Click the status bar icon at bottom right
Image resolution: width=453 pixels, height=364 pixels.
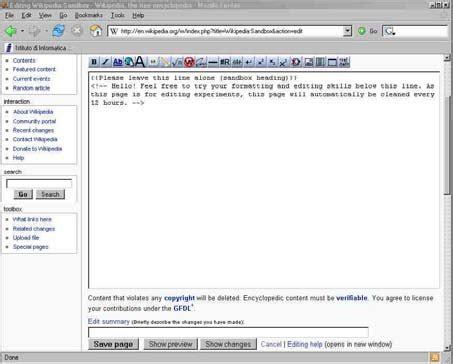pyautogui.click(x=434, y=357)
